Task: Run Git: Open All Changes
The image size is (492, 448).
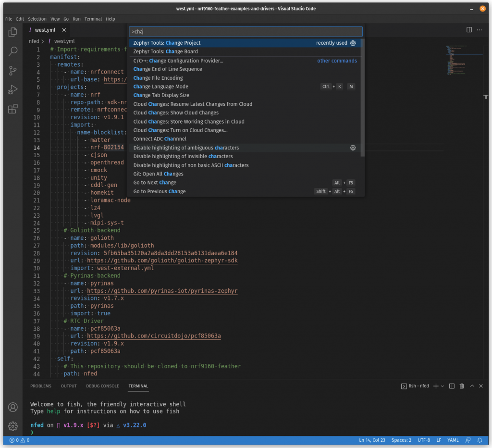Action: coord(245,174)
